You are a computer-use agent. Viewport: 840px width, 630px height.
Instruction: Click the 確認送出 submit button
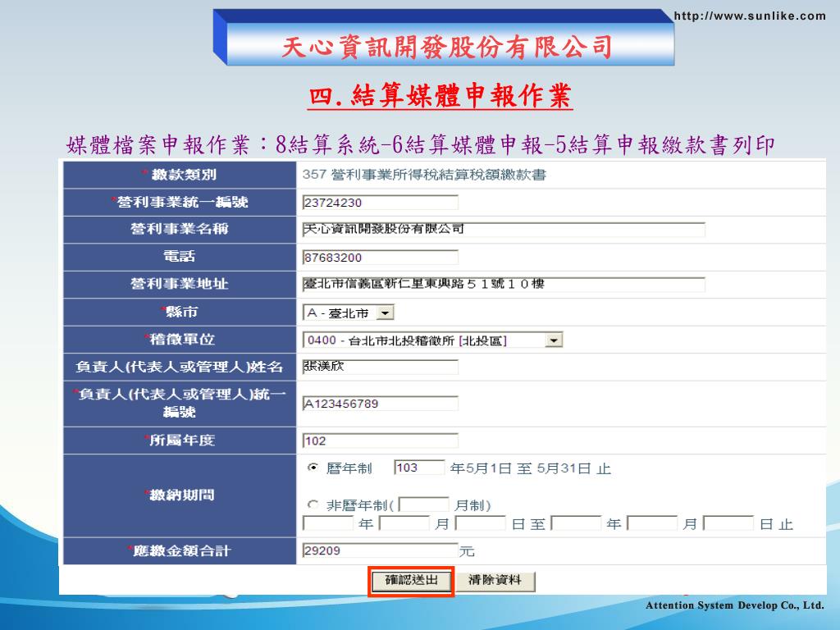click(x=411, y=581)
